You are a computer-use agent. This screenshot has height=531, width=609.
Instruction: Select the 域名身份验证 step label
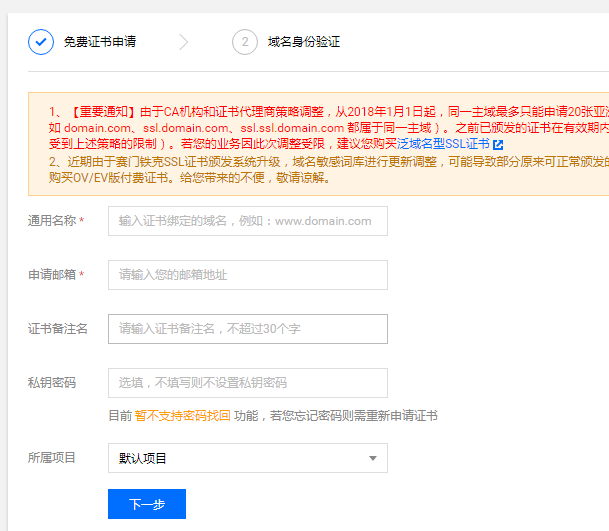(x=304, y=42)
